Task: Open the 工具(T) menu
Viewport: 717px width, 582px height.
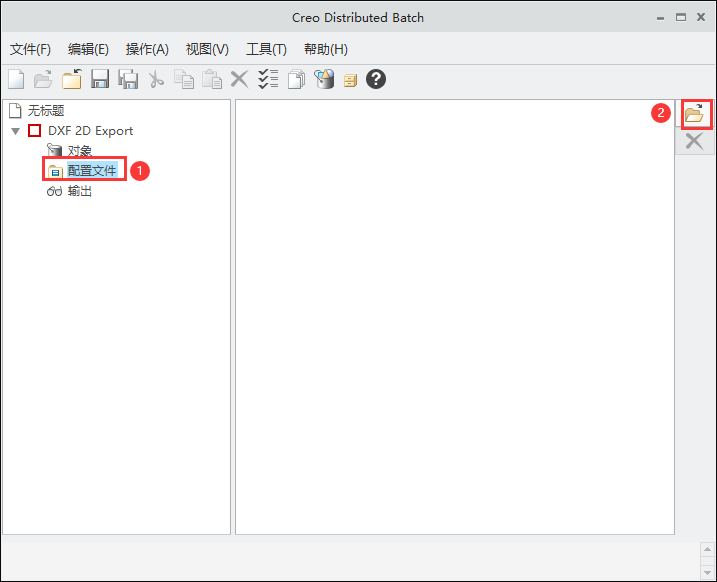Action: 266,49
